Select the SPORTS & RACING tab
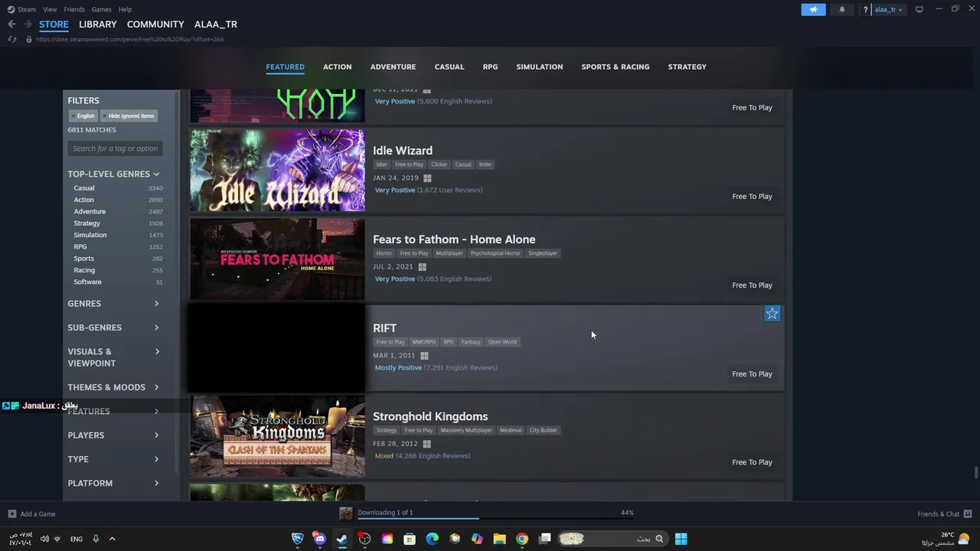 [x=615, y=67]
